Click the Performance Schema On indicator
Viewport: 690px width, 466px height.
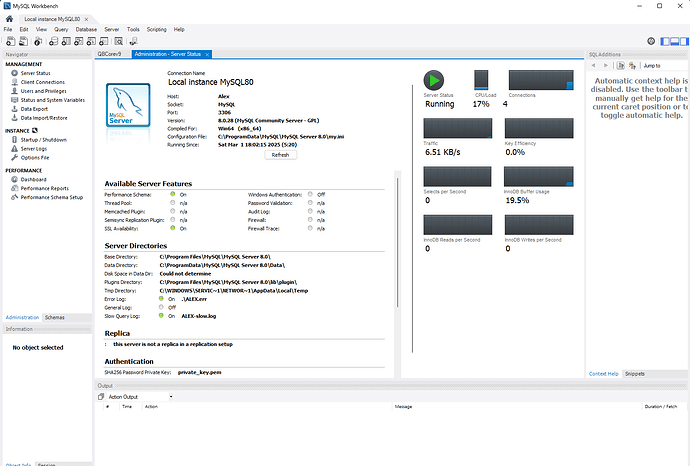173,194
